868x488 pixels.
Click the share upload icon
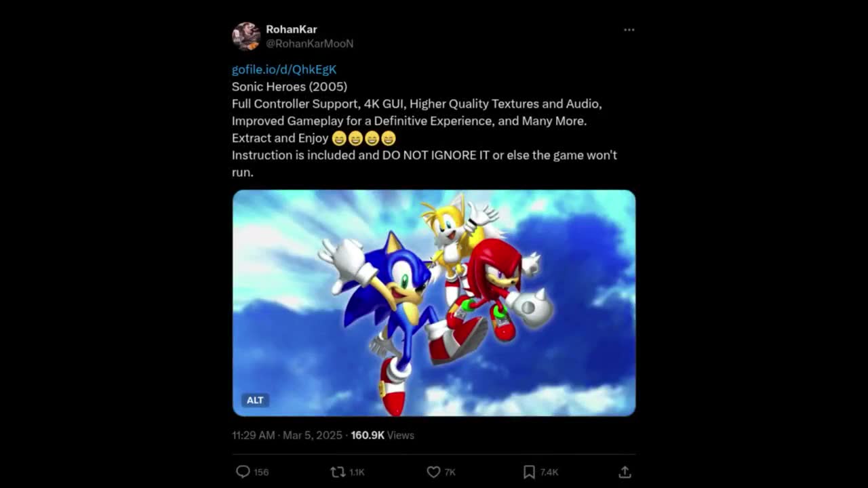click(625, 472)
